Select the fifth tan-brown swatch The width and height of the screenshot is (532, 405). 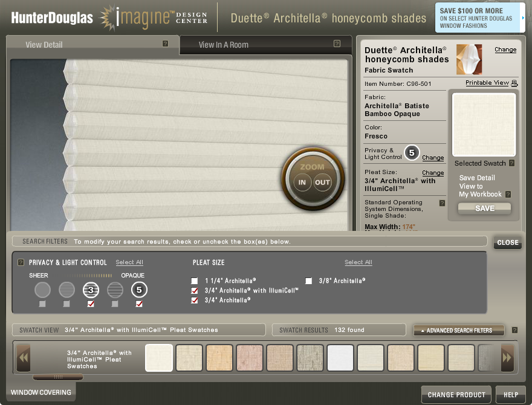pyautogui.click(x=280, y=358)
